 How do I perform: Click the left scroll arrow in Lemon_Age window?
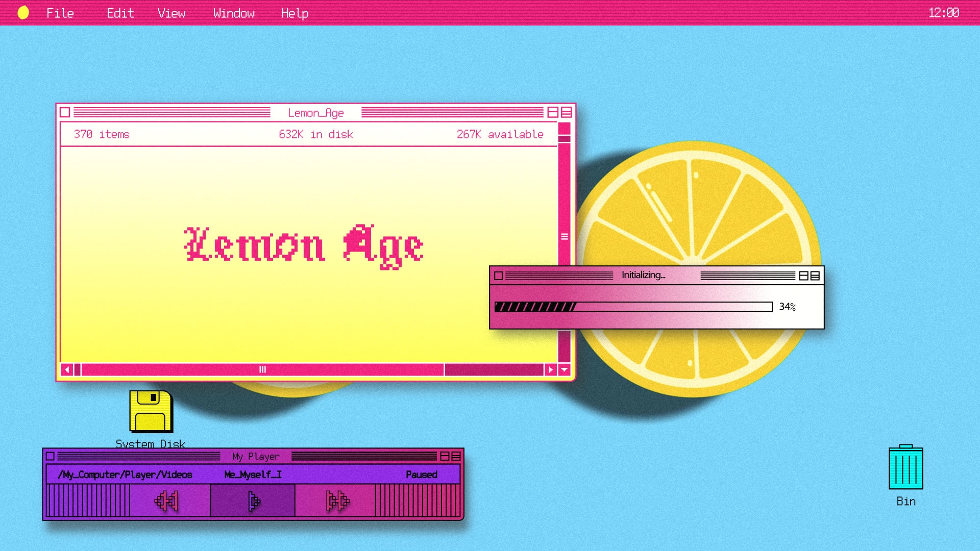pos(67,370)
